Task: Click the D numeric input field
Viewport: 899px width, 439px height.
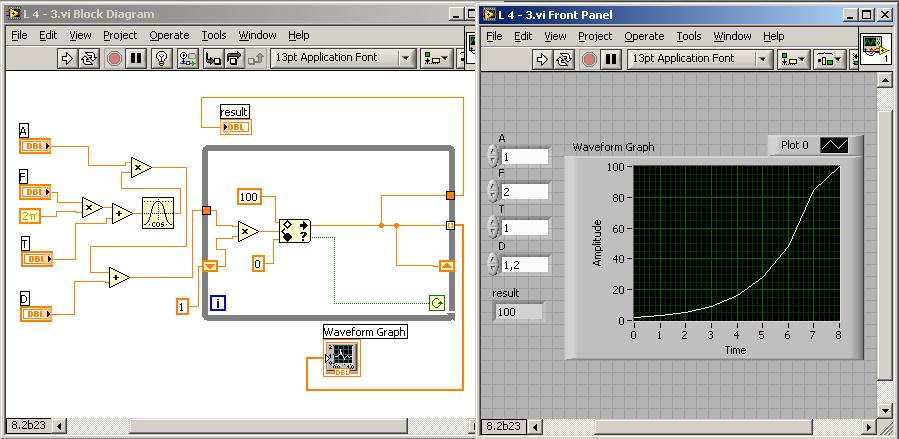Action: [525, 264]
